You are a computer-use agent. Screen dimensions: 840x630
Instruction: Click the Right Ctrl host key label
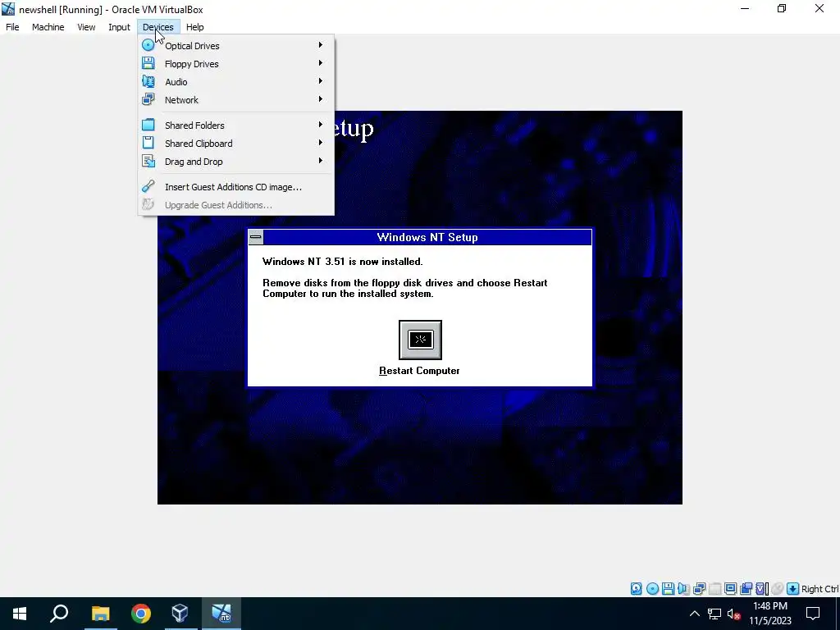tap(820, 589)
